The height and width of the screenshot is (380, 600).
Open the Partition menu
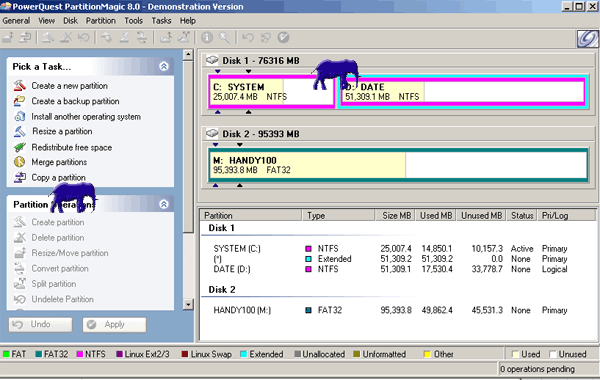[x=101, y=21]
